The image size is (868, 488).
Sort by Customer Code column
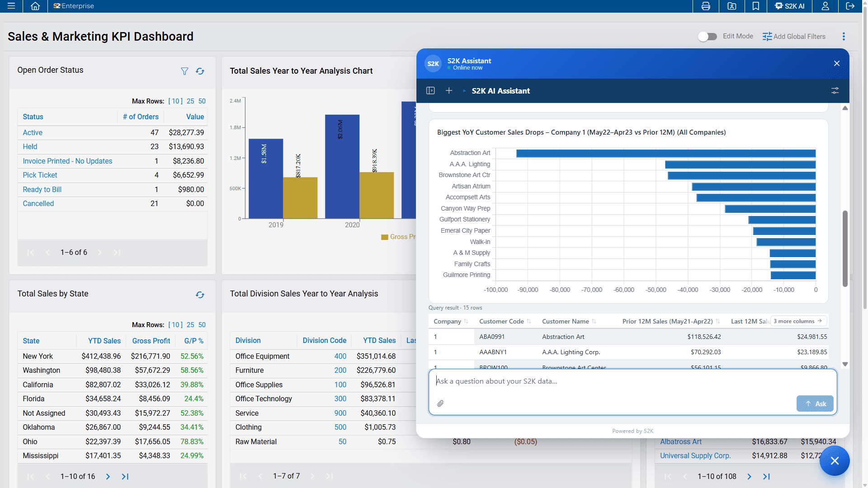(505, 321)
